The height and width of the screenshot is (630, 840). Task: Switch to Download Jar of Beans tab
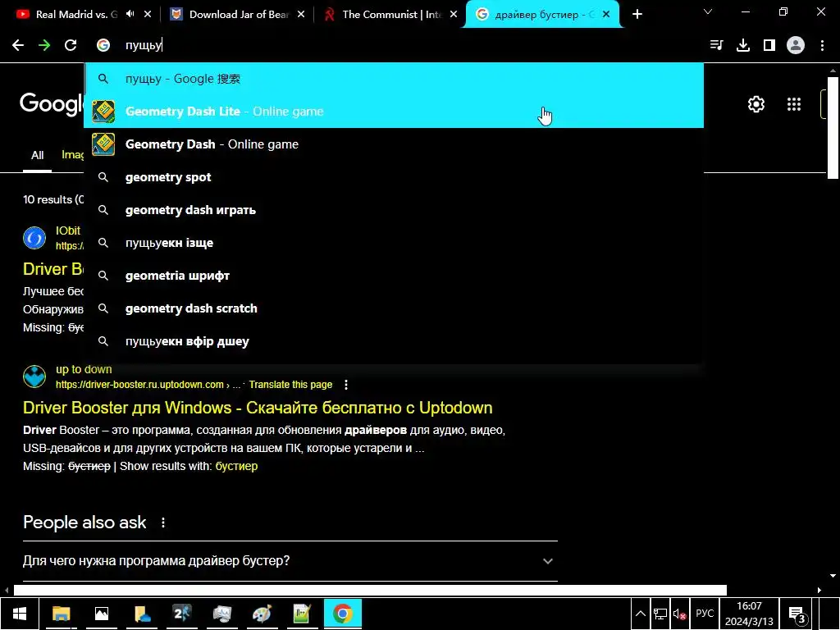pos(239,15)
